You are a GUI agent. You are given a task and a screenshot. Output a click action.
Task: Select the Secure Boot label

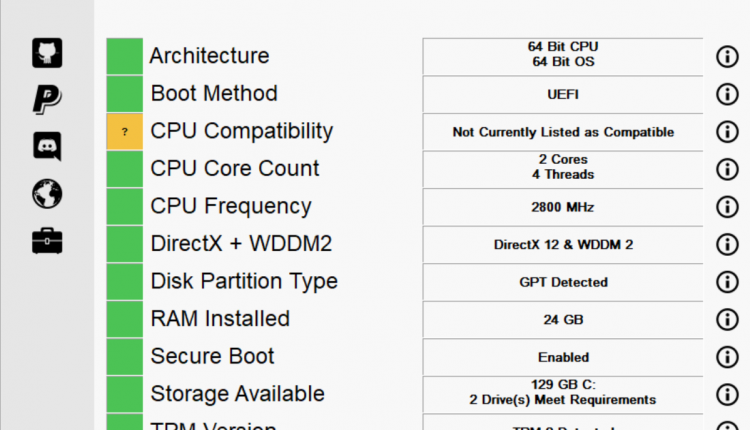point(213,356)
